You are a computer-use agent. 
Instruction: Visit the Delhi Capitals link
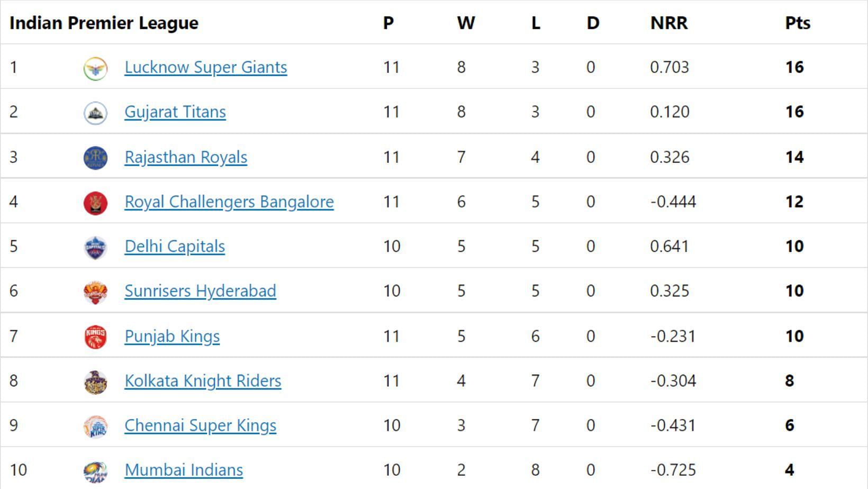click(x=175, y=246)
